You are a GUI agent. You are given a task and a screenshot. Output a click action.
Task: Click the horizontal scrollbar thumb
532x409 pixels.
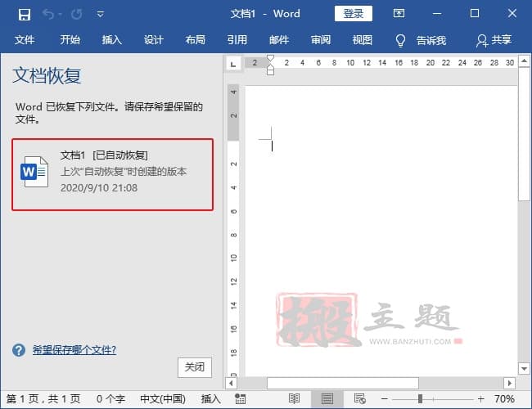click(343, 384)
